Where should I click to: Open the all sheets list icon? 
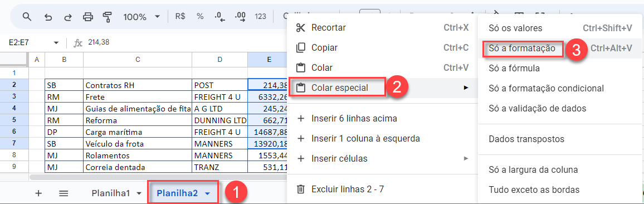pyautogui.click(x=64, y=193)
